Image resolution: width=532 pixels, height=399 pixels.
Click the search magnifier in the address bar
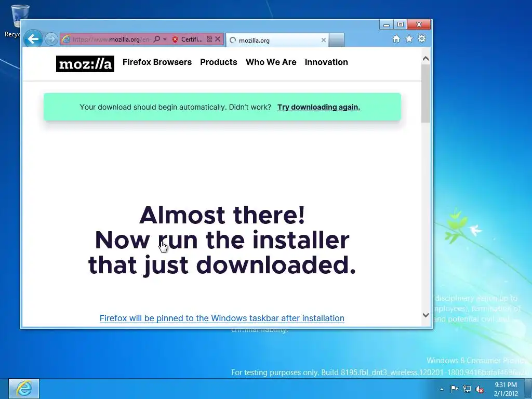[156, 39]
